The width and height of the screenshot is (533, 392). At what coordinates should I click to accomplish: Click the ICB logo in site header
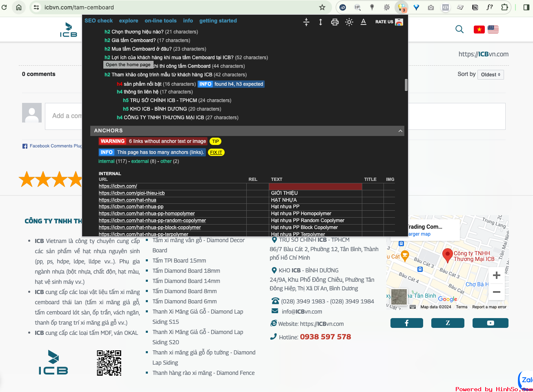coord(68,29)
